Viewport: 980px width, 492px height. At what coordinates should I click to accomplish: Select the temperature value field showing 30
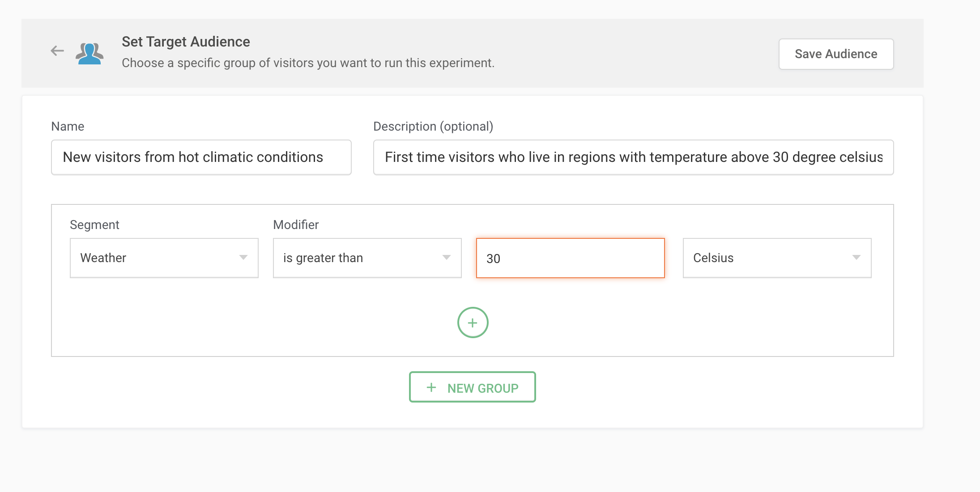[570, 259]
